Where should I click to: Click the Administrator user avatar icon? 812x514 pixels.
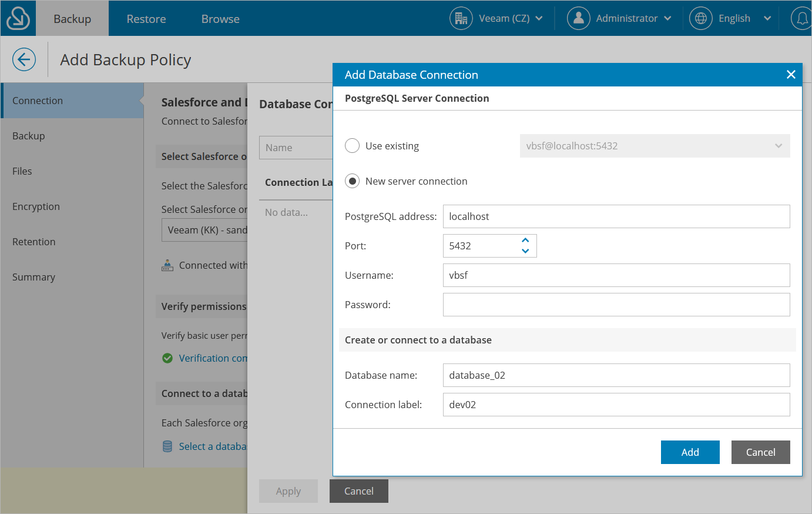point(578,18)
